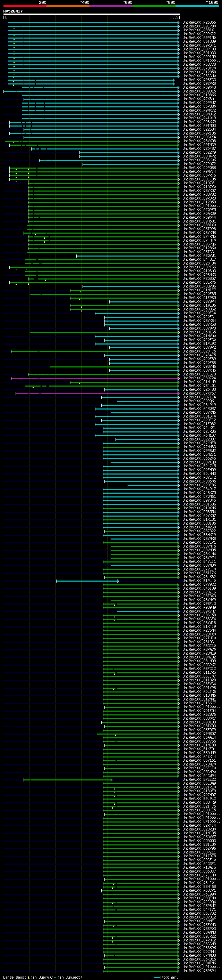Select the UniRef100_P12860 label
Screen dimensions: 222x980
pyautogui.click(x=199, y=248)
